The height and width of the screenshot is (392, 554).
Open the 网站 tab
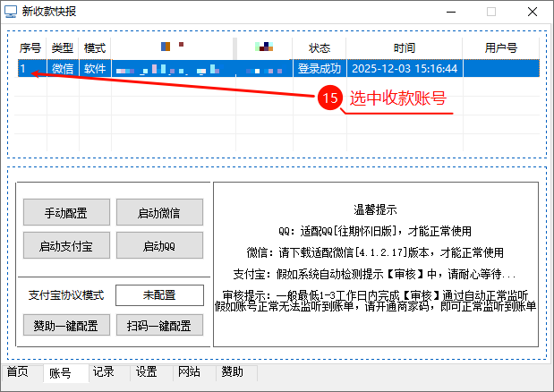click(x=189, y=372)
